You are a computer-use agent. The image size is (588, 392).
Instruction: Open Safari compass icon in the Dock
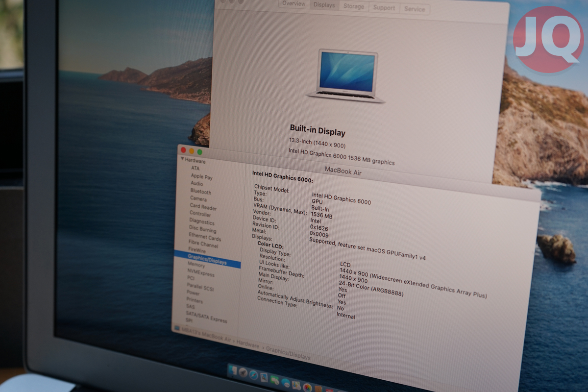tap(253, 375)
